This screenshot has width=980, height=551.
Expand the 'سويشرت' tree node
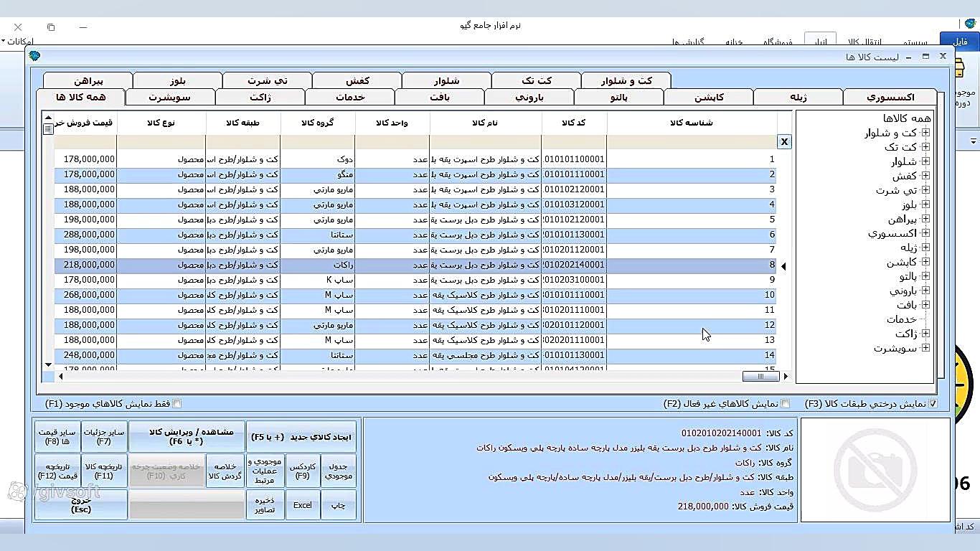point(925,348)
